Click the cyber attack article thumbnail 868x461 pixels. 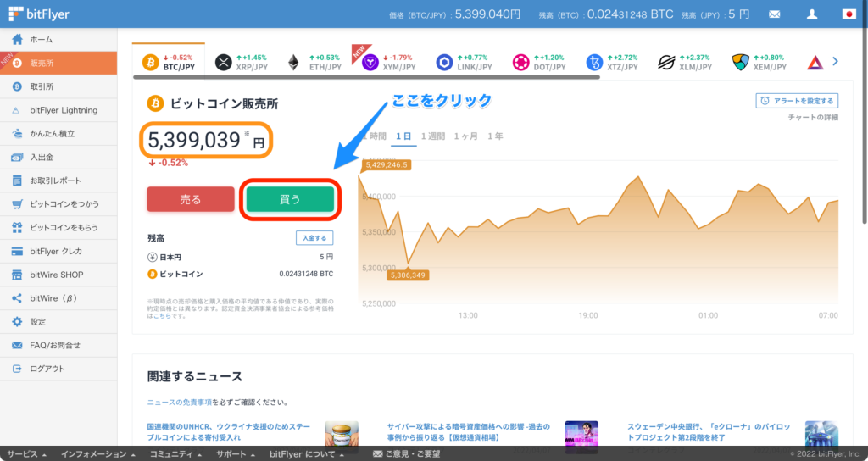[581, 433]
